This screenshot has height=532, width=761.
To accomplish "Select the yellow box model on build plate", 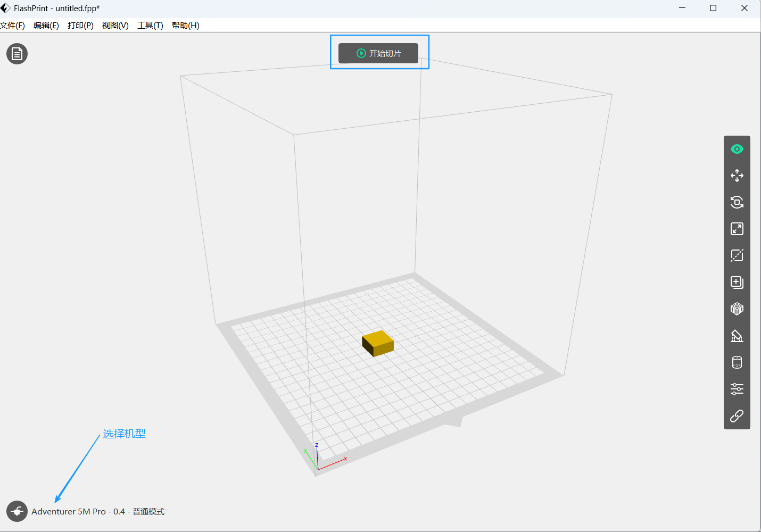I will 378,343.
